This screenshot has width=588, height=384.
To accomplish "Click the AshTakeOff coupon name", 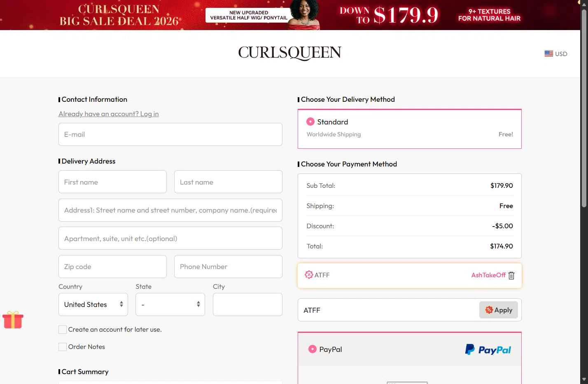I will pyautogui.click(x=488, y=275).
